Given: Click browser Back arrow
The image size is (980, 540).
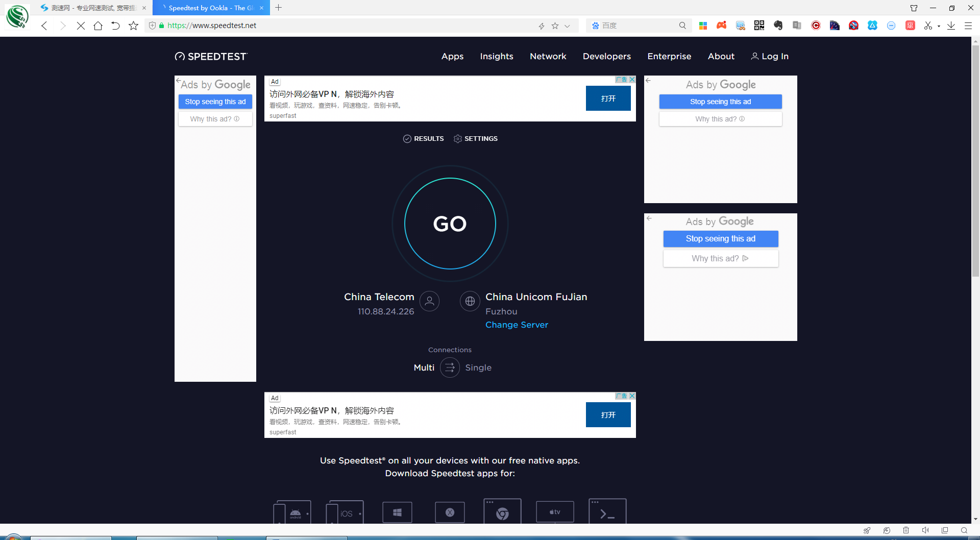Looking at the screenshot, I should click(x=44, y=26).
